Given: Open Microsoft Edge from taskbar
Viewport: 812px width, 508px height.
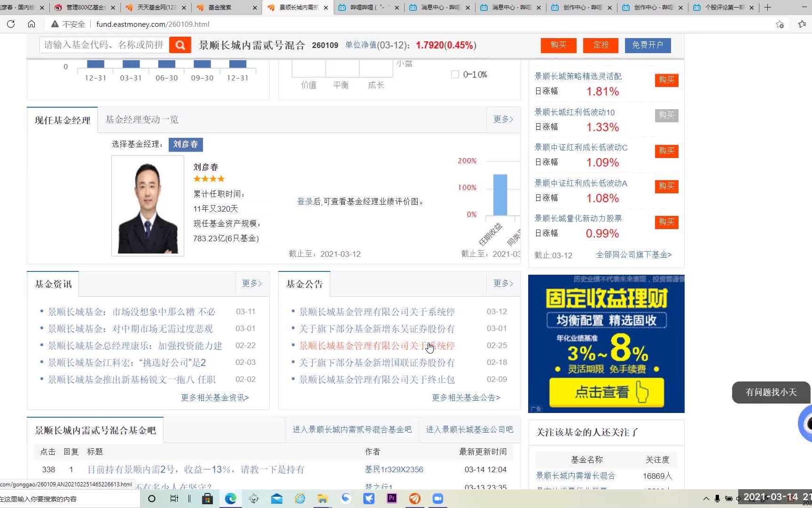Looking at the screenshot, I should coord(230,499).
